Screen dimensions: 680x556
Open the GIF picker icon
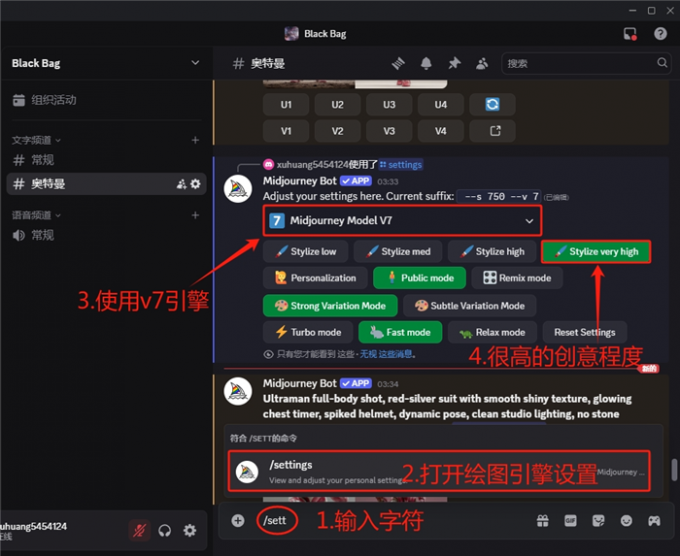(x=570, y=520)
